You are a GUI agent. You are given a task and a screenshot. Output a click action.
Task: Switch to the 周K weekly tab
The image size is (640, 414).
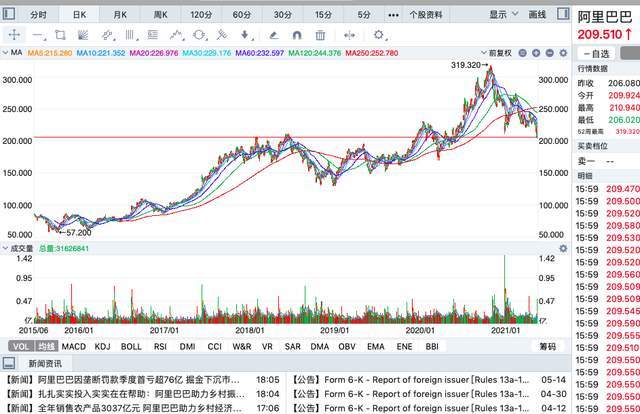point(160,15)
